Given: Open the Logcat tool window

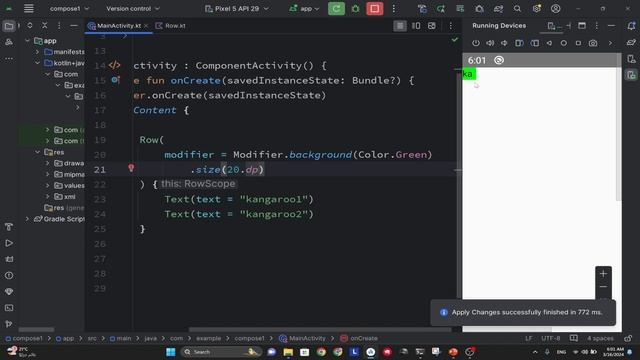Looking at the screenshot, I should point(9,259).
